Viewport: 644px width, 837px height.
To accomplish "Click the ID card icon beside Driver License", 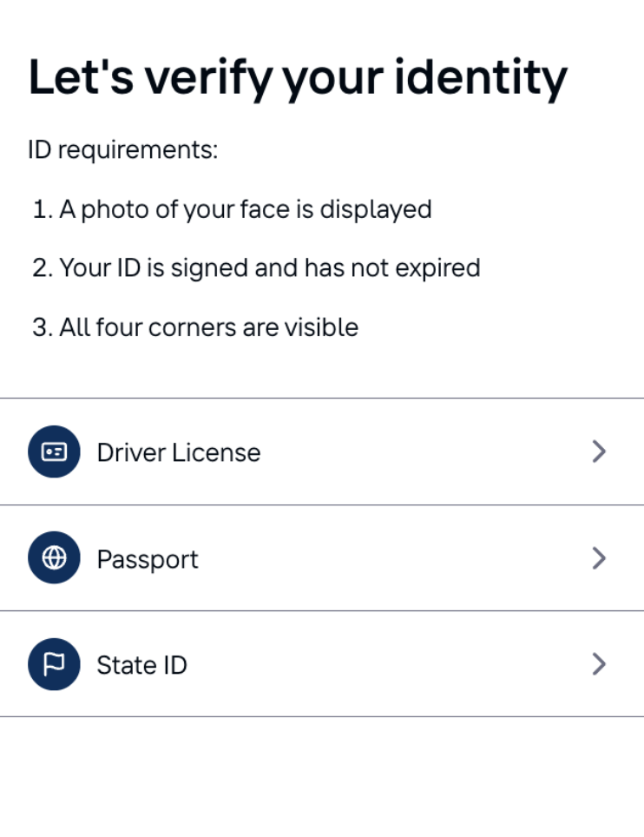I will click(54, 451).
